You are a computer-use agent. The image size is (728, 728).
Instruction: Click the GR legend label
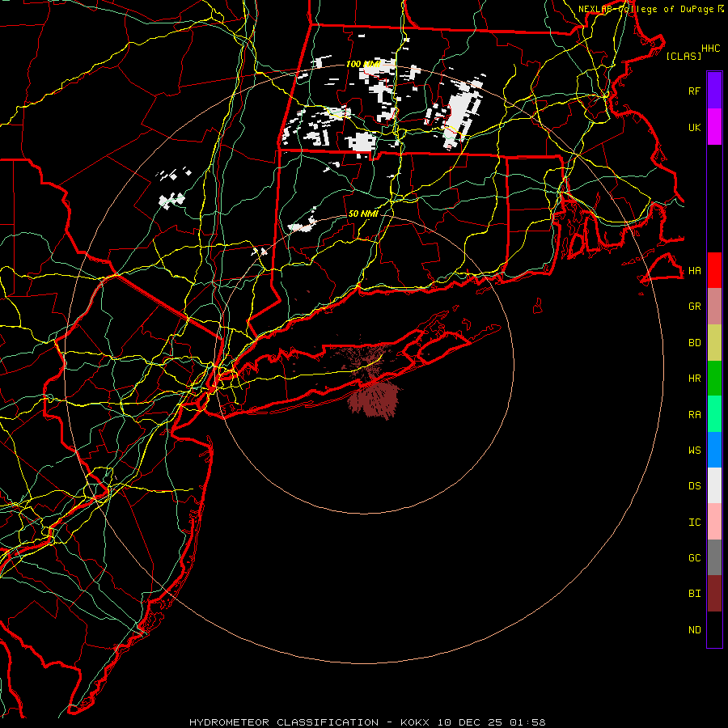tap(694, 307)
